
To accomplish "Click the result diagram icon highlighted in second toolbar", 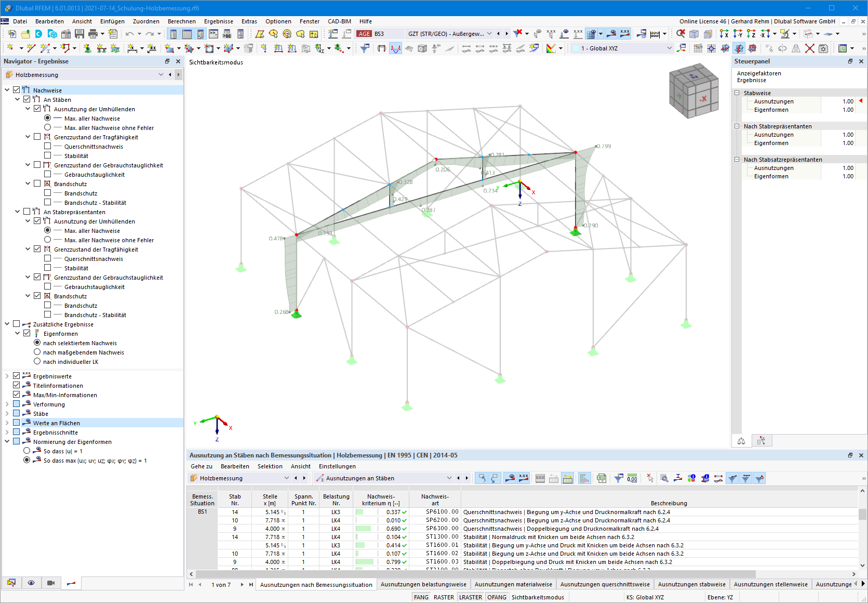I will [x=396, y=48].
